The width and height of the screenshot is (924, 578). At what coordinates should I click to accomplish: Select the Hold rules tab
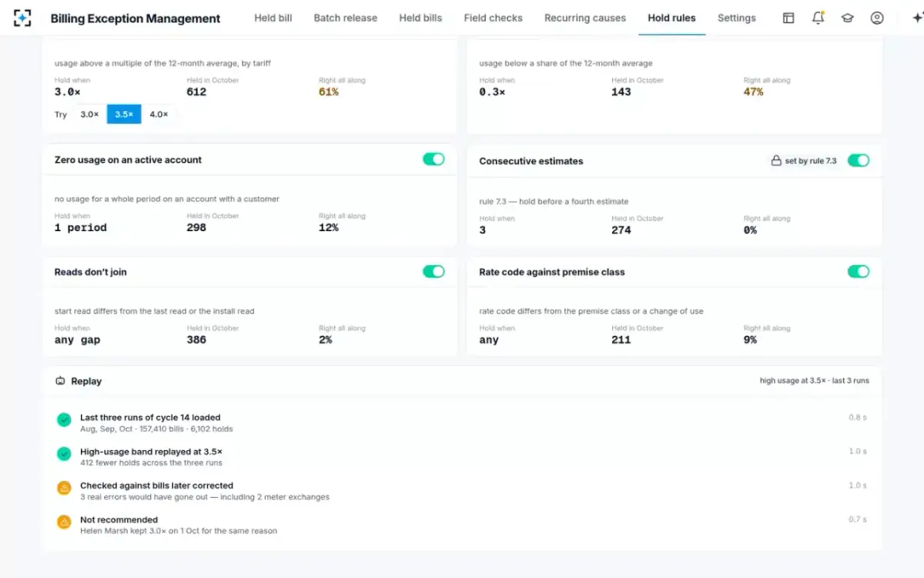pyautogui.click(x=671, y=18)
